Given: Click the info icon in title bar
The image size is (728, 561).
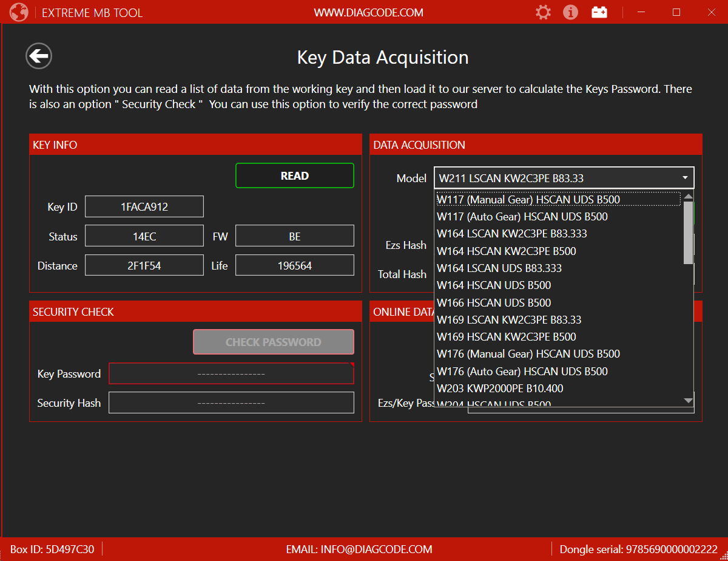Looking at the screenshot, I should (x=570, y=12).
